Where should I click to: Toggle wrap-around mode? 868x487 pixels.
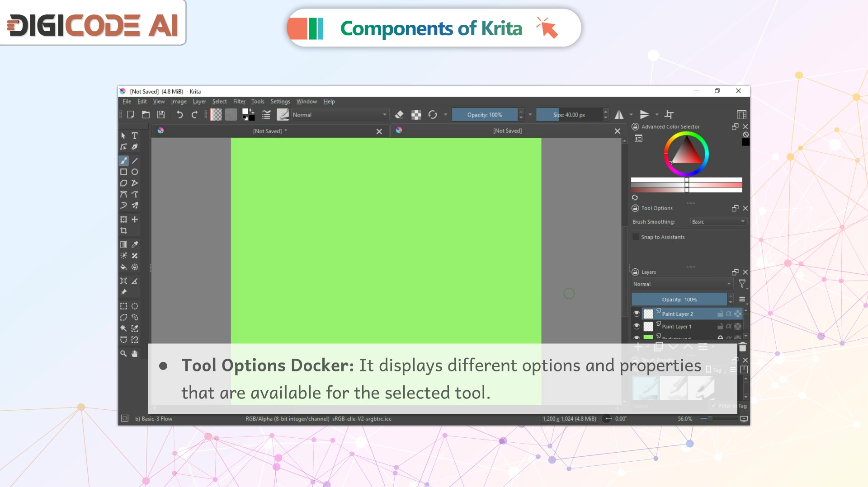(x=670, y=115)
